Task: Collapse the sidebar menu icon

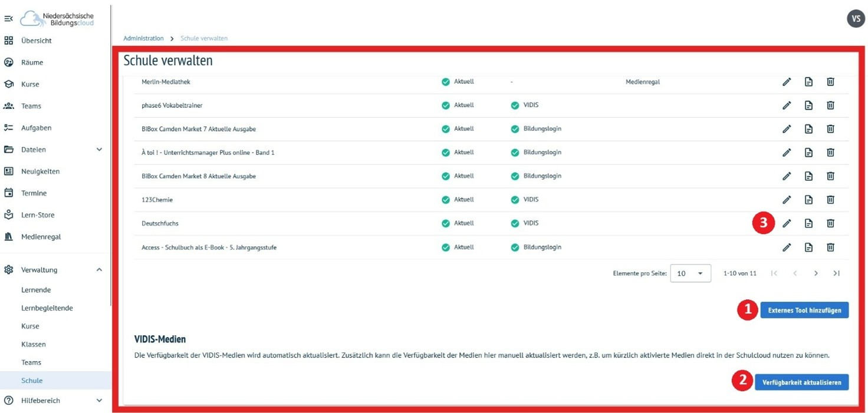Action: pyautogui.click(x=9, y=19)
